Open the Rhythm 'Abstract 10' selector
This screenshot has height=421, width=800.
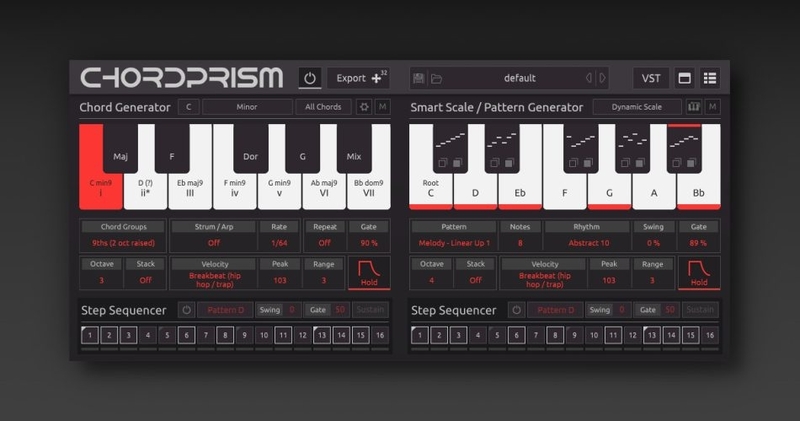589,243
